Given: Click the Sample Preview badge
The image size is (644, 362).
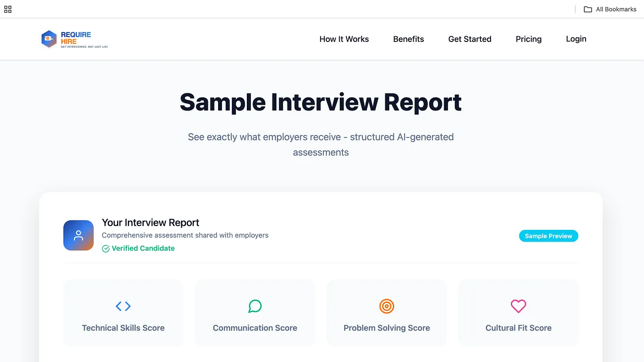Looking at the screenshot, I should (548, 236).
